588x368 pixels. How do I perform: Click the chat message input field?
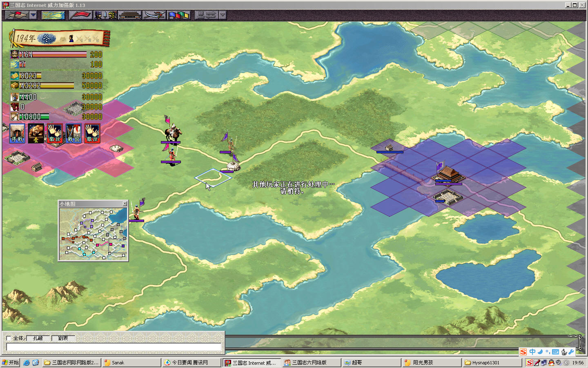click(114, 347)
